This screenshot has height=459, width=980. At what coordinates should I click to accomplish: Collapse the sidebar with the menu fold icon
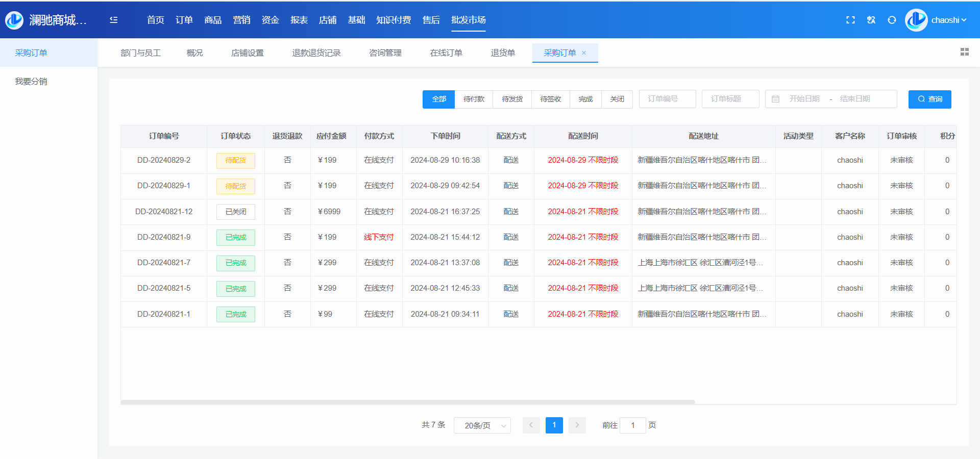(x=113, y=20)
